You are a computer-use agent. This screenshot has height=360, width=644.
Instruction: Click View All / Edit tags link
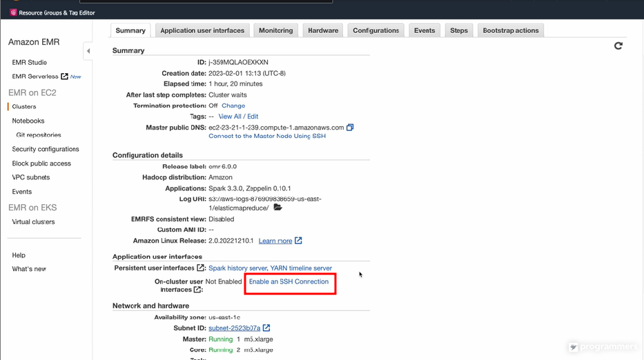(x=238, y=116)
